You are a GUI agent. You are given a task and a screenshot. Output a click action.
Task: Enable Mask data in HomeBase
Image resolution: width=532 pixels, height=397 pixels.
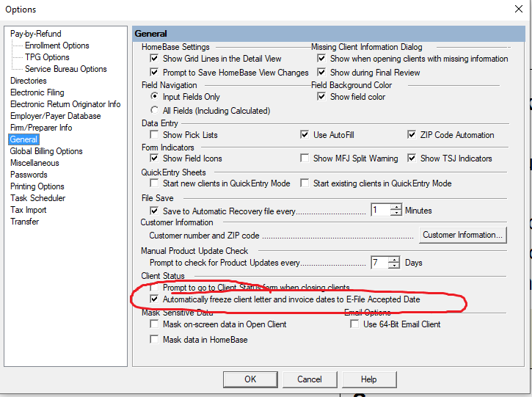point(155,340)
